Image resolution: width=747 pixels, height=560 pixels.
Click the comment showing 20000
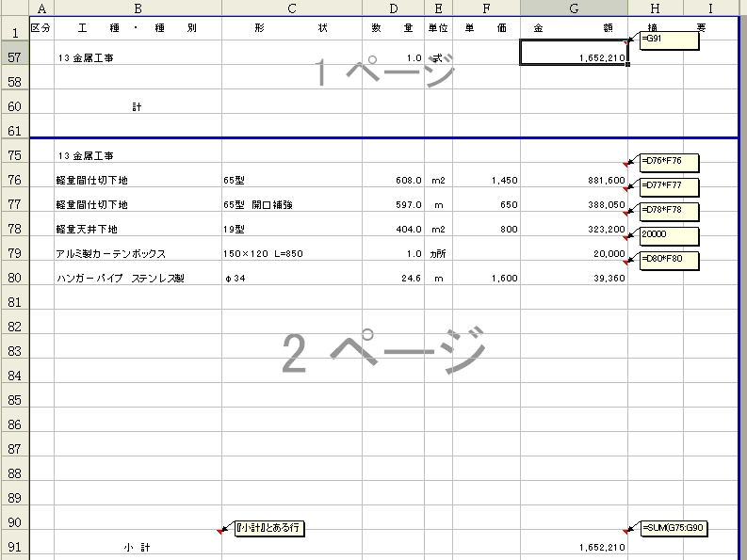(x=668, y=235)
